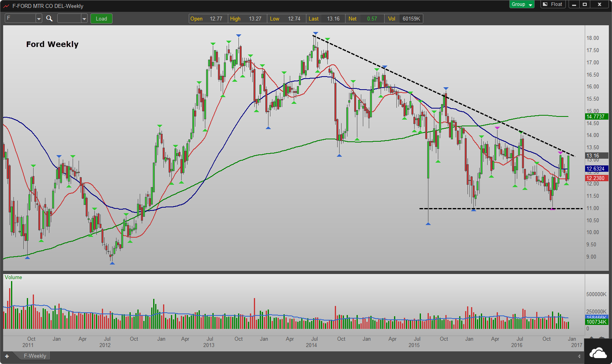The image size is (612, 364).
Task: Open the OneDrive cloud icon
Action: [598, 352]
